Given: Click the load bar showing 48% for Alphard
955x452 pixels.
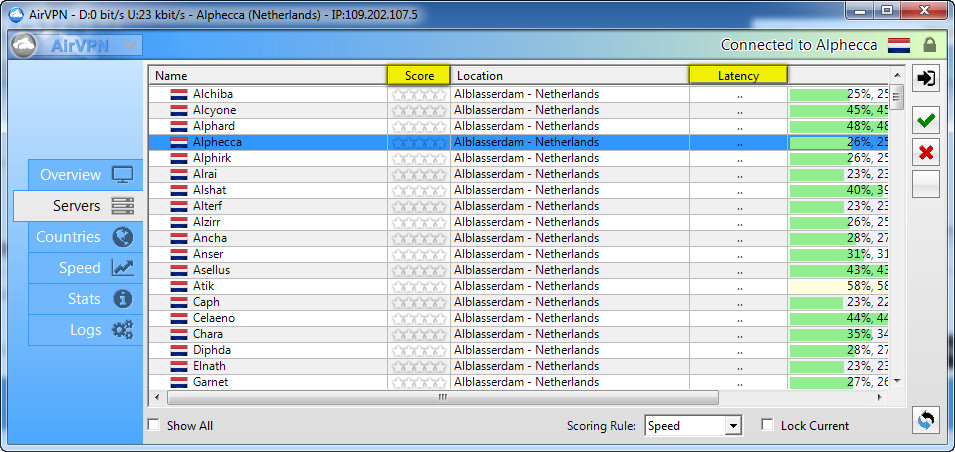Looking at the screenshot, I should coord(838,126).
